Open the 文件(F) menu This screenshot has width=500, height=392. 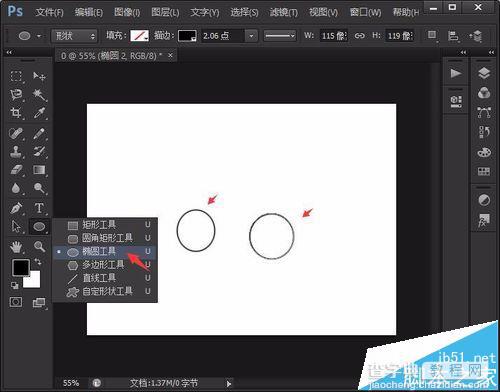(49, 12)
